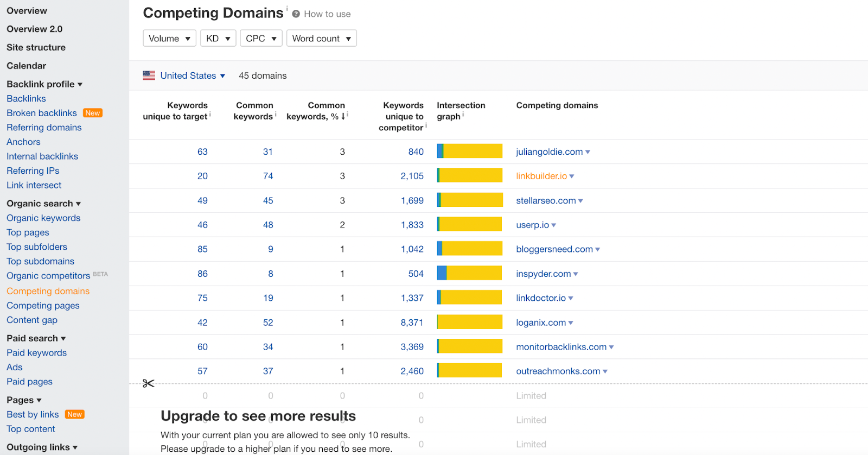Open the loganix.com domain dropdown arrow
The height and width of the screenshot is (455, 868).
tap(571, 323)
